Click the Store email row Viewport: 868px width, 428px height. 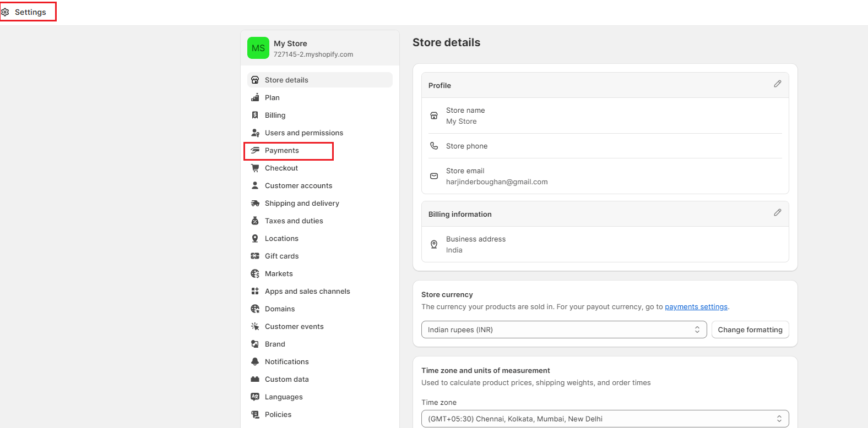[x=605, y=176]
